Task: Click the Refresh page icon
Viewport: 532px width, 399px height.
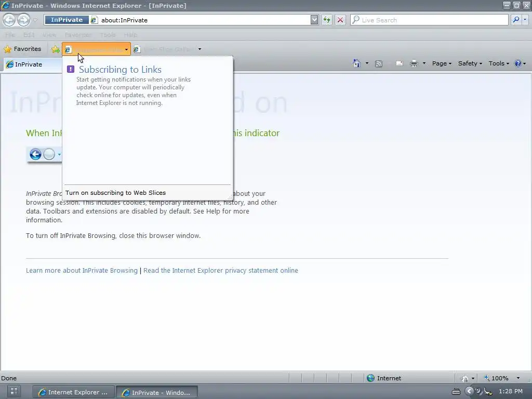Action: coord(327,20)
